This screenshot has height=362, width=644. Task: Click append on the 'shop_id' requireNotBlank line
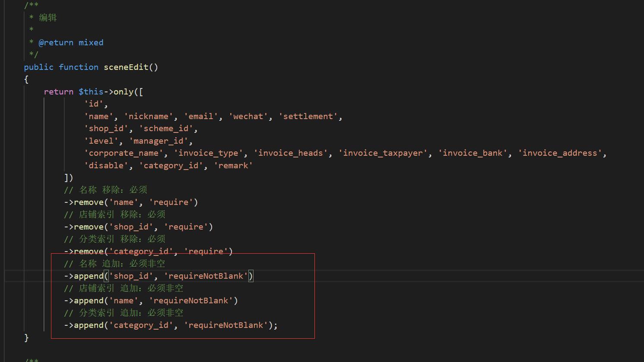[x=89, y=276]
